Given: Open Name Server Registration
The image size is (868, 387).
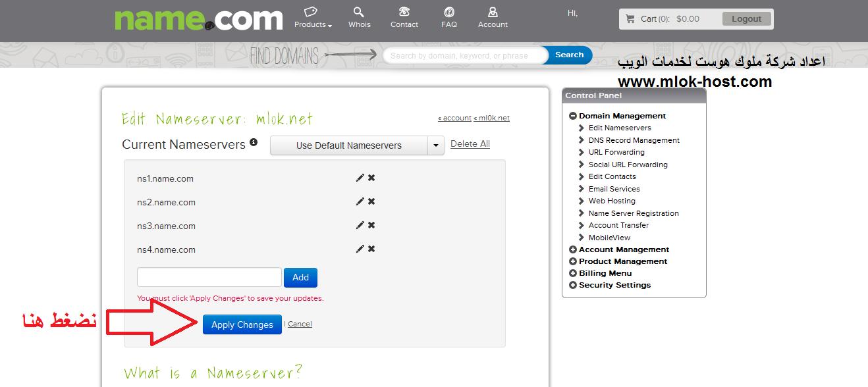Looking at the screenshot, I should [634, 213].
